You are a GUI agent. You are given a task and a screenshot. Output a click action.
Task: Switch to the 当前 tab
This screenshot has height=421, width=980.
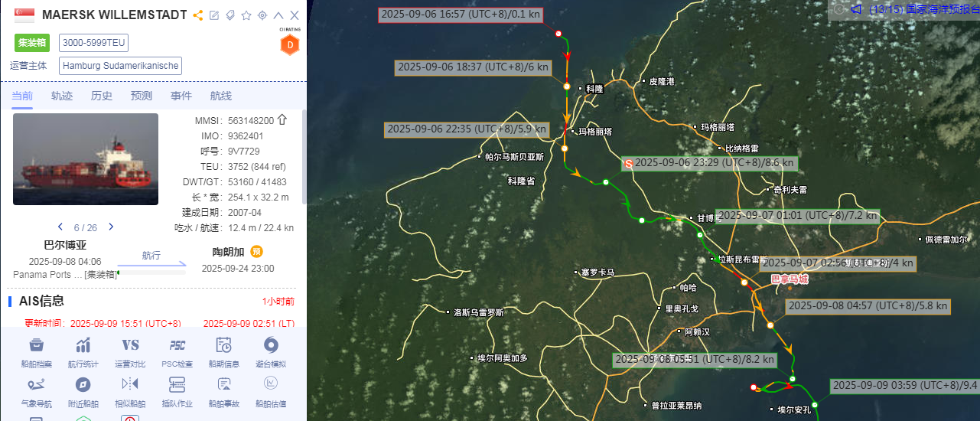(22, 96)
